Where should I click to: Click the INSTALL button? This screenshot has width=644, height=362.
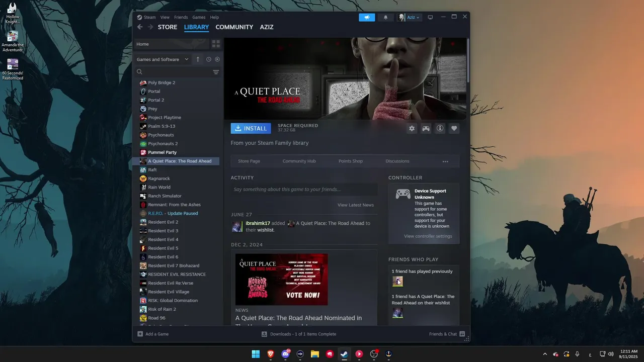point(251,128)
